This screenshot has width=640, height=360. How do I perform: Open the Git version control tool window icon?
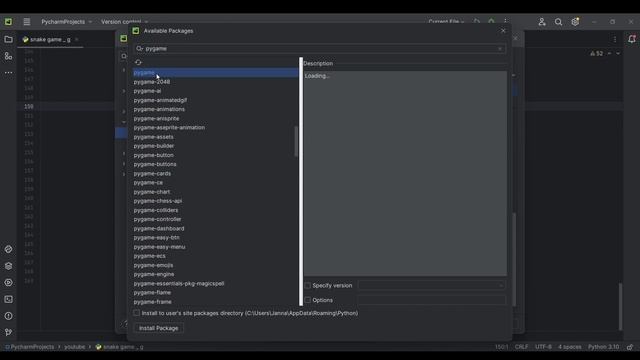[x=8, y=332]
